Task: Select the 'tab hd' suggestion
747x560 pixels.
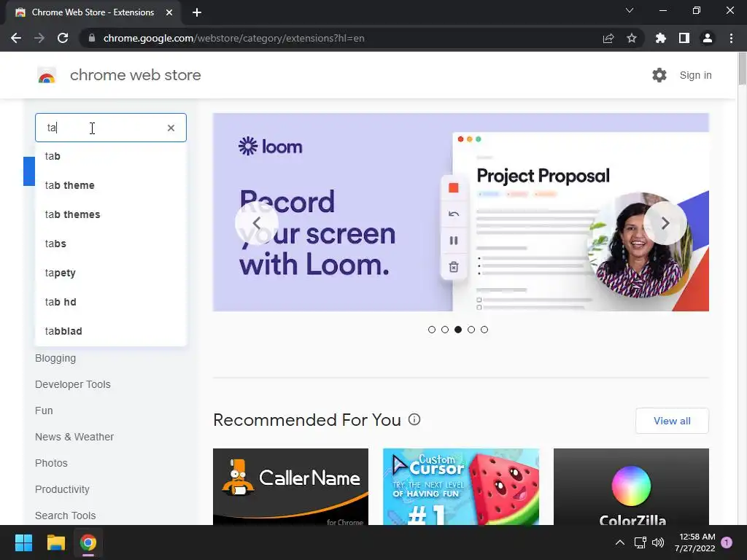Action: (111, 302)
